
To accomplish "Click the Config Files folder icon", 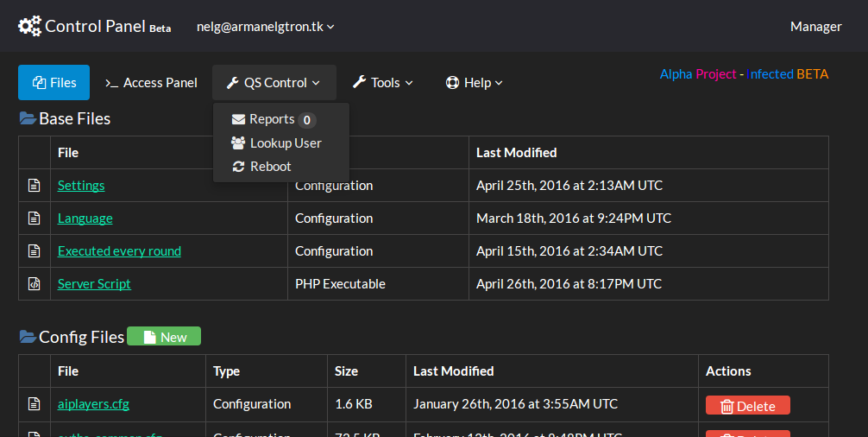I will (x=28, y=337).
